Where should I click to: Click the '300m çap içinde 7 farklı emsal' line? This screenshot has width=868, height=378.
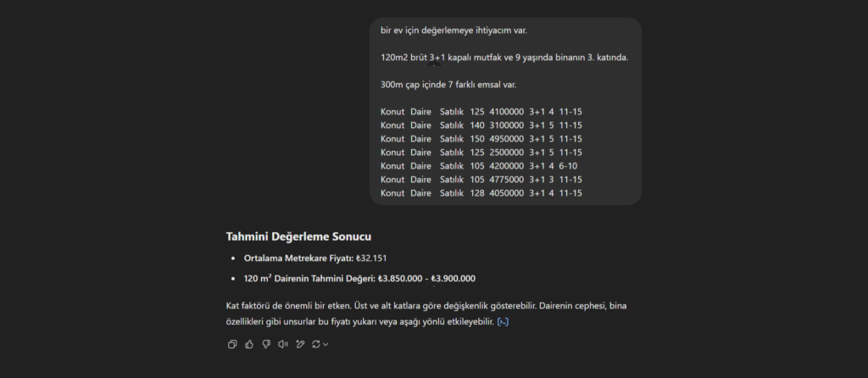coord(448,85)
